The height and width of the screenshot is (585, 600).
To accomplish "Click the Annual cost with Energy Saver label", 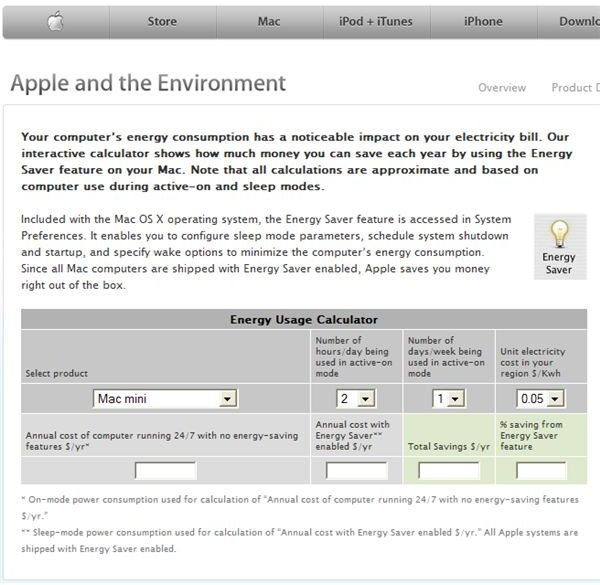I will 352,435.
